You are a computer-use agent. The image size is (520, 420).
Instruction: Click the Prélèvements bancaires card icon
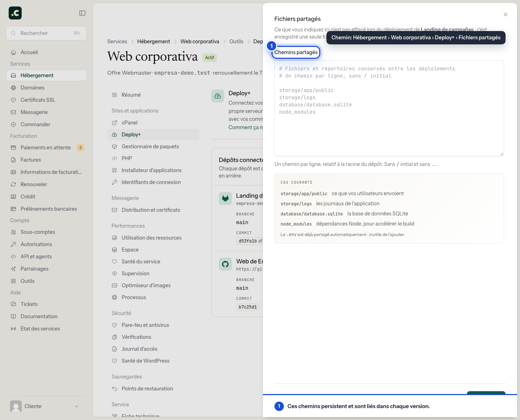13,209
